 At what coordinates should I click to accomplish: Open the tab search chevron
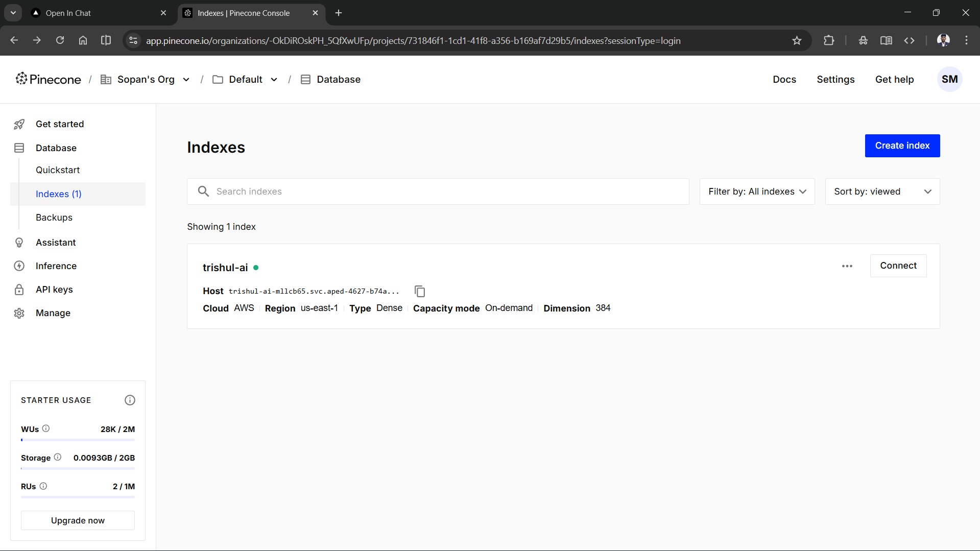[13, 13]
